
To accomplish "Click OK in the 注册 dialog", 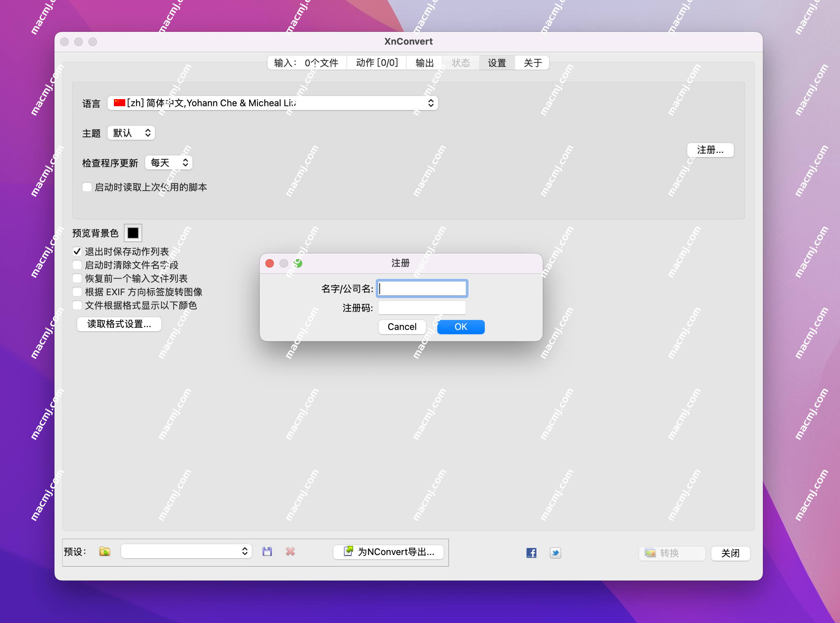I will tap(461, 327).
